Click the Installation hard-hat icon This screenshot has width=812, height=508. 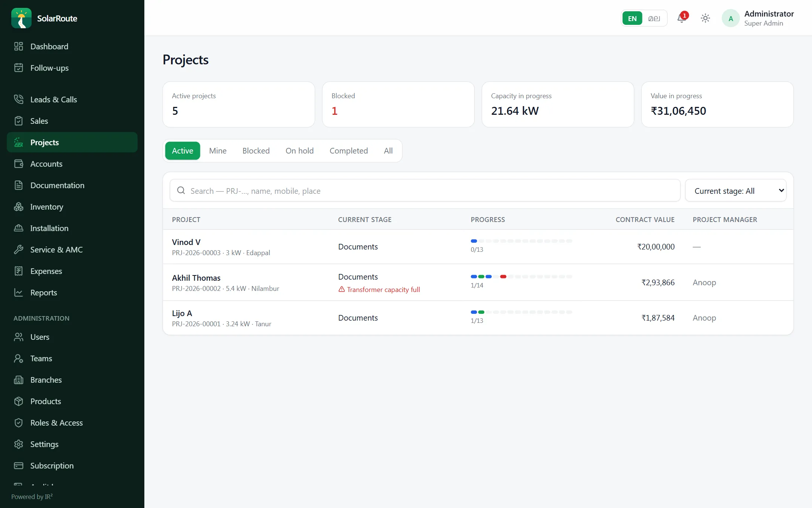pyautogui.click(x=18, y=228)
